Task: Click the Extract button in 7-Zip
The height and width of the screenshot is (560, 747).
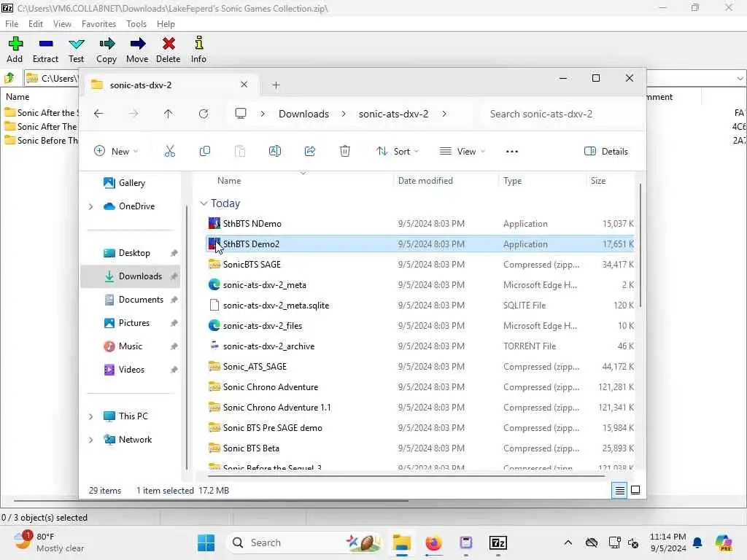Action: point(45,50)
